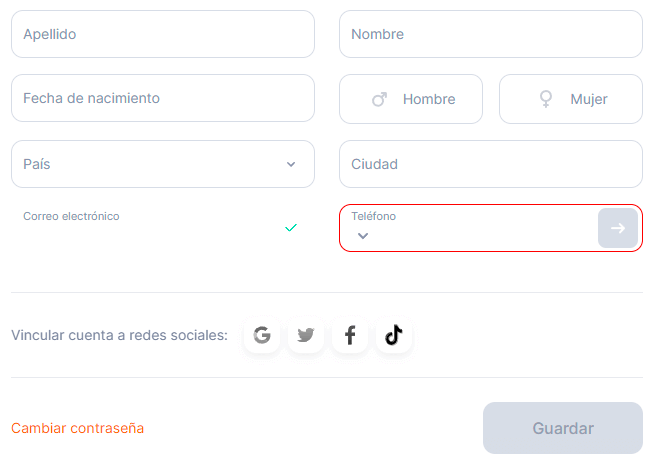Select the Fecha de nacimiento field
The height and width of the screenshot is (464, 657).
point(163,99)
